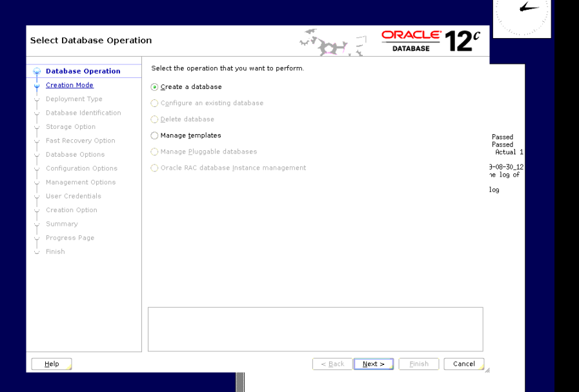
Task: Click the Storage Option step circle
Action: tap(37, 126)
